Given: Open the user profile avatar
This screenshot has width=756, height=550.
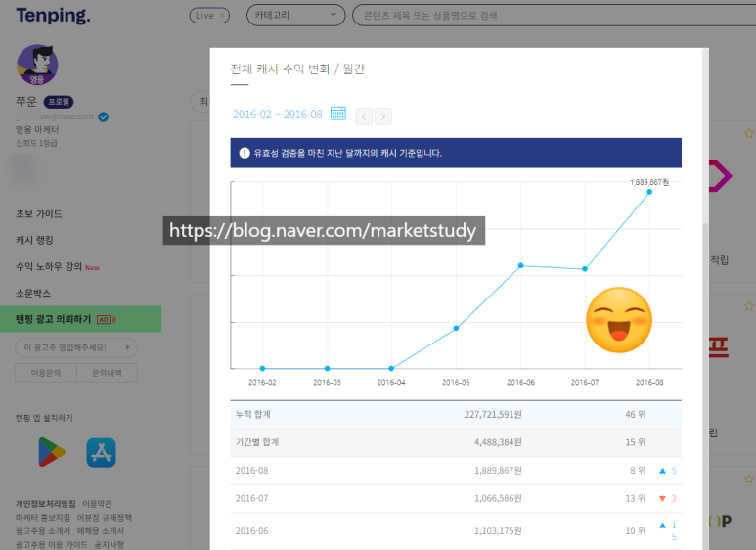Looking at the screenshot, I should [x=37, y=65].
